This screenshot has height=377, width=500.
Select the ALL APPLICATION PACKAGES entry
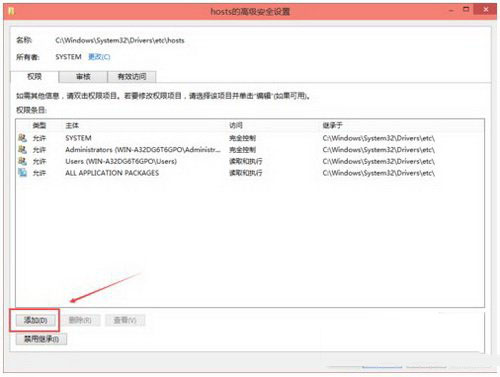pyautogui.click(x=112, y=173)
